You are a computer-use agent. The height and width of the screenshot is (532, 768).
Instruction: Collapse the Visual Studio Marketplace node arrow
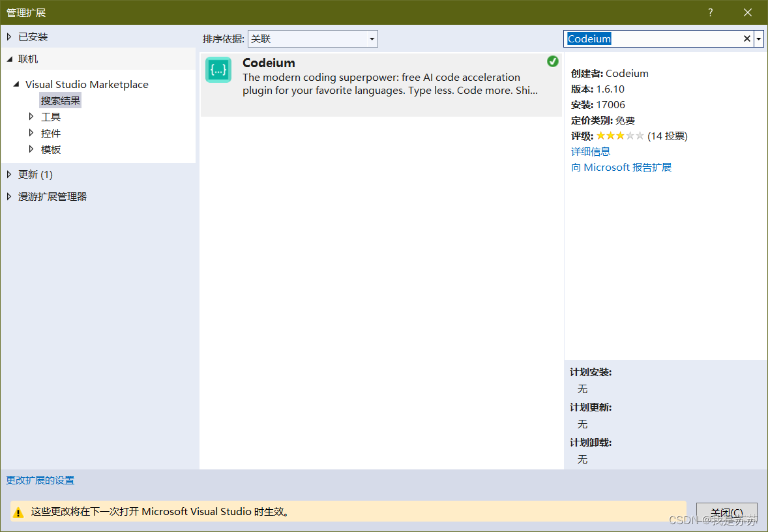click(16, 84)
